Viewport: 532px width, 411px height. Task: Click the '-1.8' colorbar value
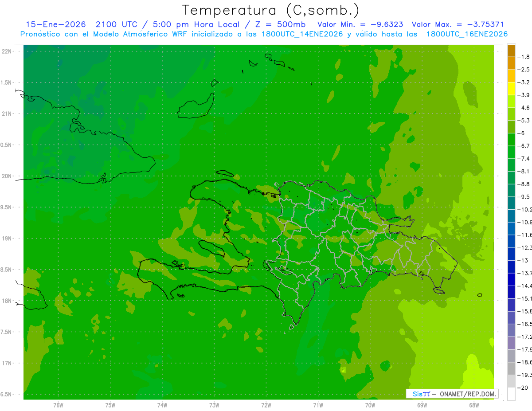point(524,57)
